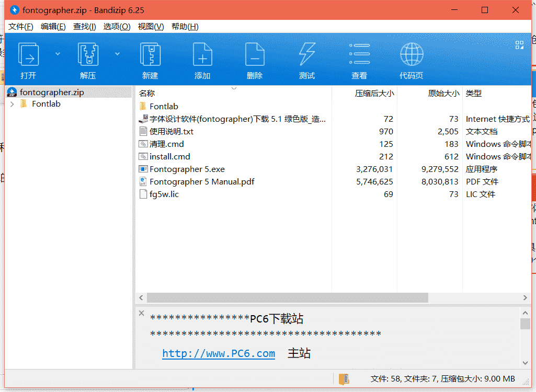Click the fontographer.zip archive icon in tree
Viewport: 536px width, 392px height.
coord(12,93)
